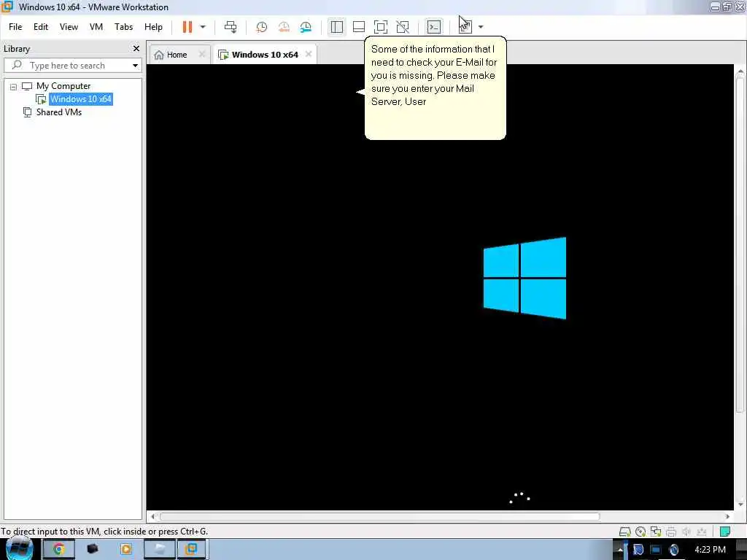Open the media player on the taskbar
This screenshot has height=560, width=747.
(x=125, y=550)
